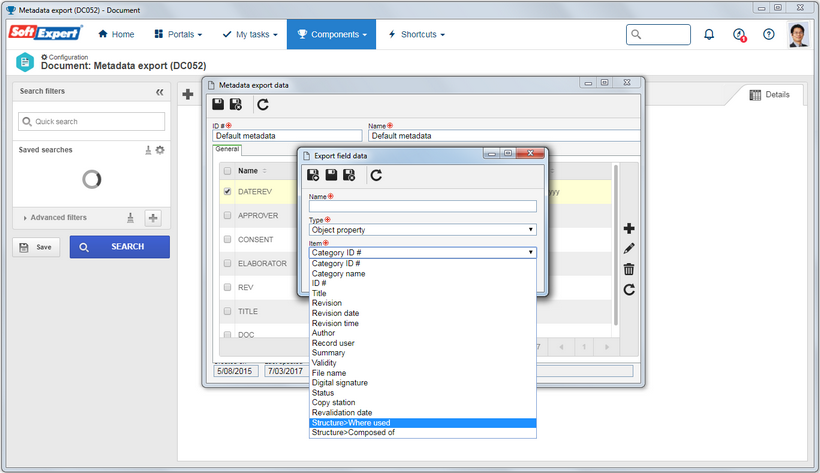The image size is (820, 473).
Task: Sort by the Name column header
Action: click(248, 171)
